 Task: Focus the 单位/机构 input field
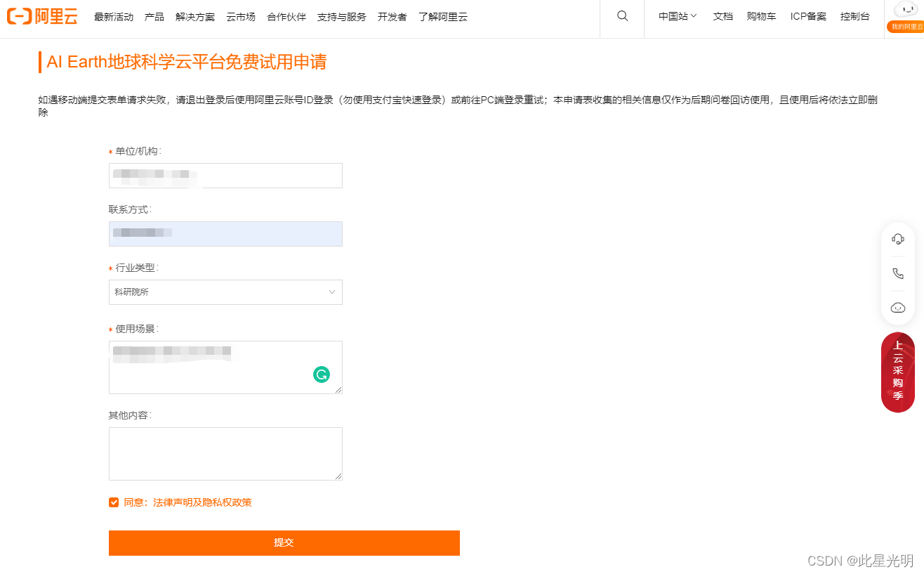[x=225, y=176]
